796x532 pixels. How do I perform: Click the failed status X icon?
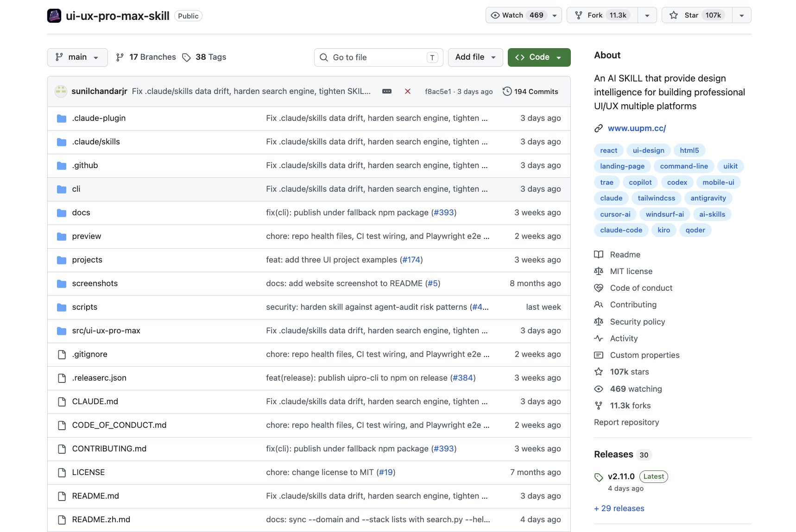[408, 91]
